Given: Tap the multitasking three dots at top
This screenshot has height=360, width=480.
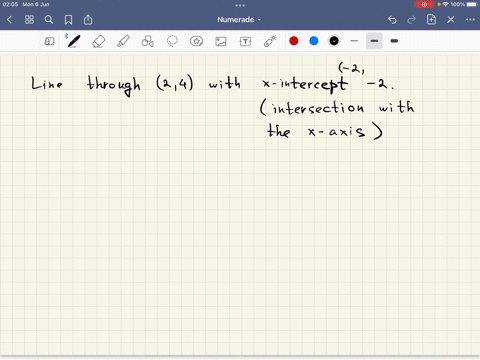Looking at the screenshot, I should (240, 5).
